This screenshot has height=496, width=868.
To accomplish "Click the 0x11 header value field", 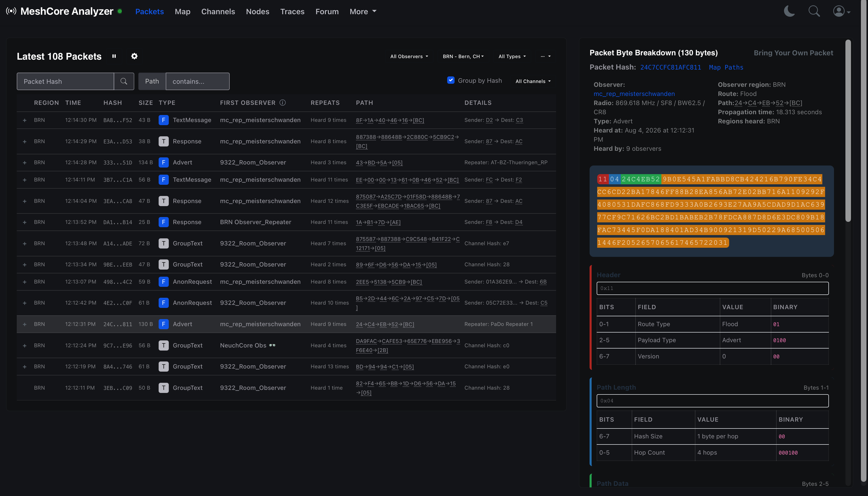I will tap(712, 288).
